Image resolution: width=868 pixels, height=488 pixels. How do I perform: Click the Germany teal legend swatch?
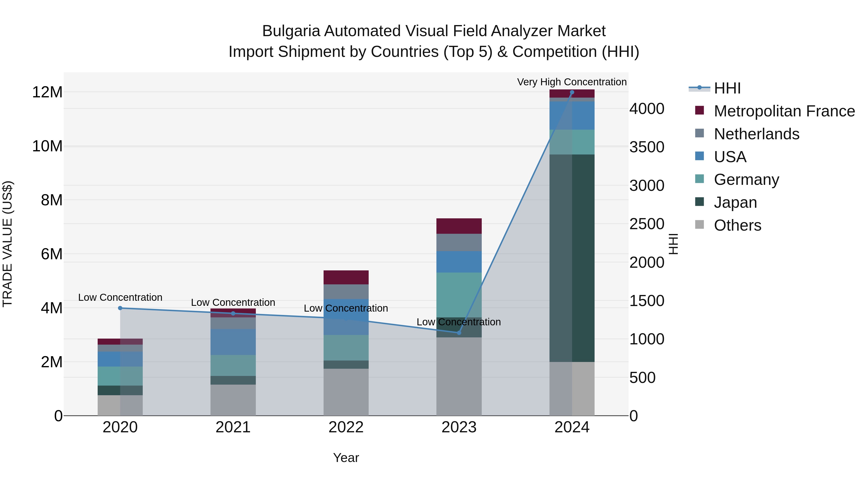tap(699, 179)
